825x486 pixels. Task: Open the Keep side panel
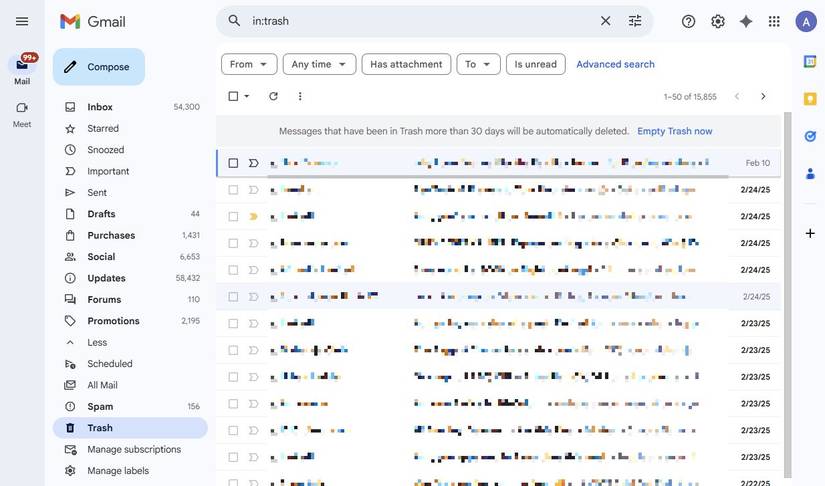(x=810, y=99)
